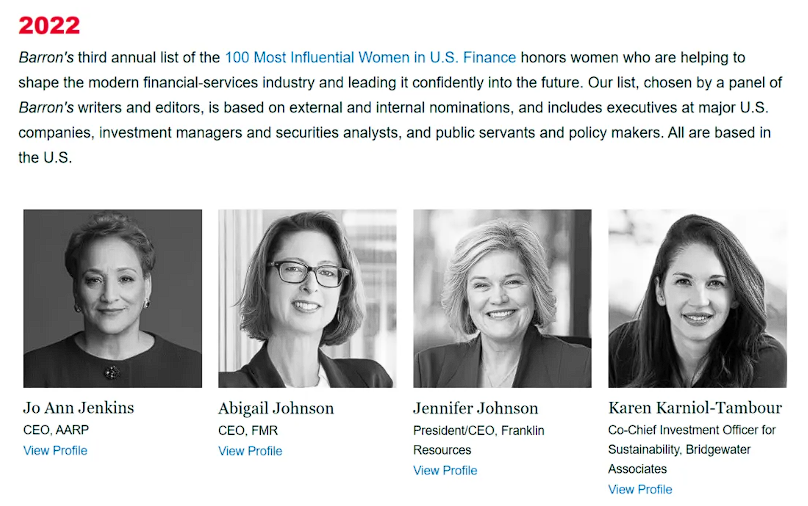Click the intro paragraph about nominations
Viewport: 808px width, 506px height.
point(400,107)
